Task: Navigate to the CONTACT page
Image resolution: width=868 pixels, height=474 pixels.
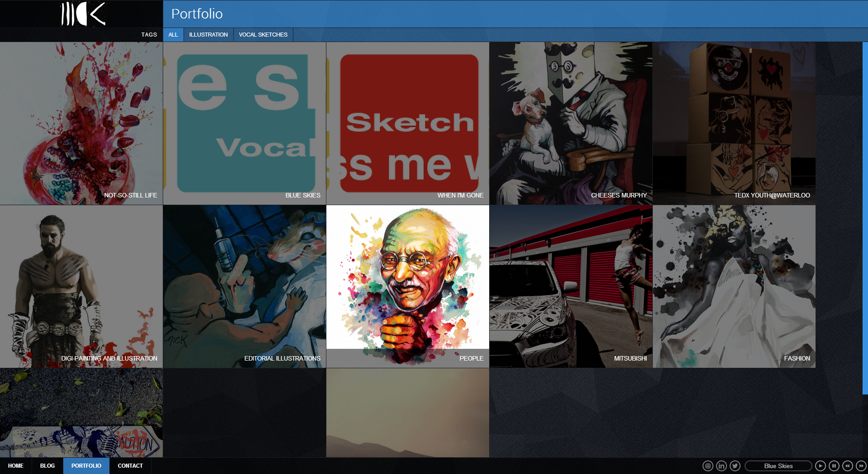Action: (130, 466)
